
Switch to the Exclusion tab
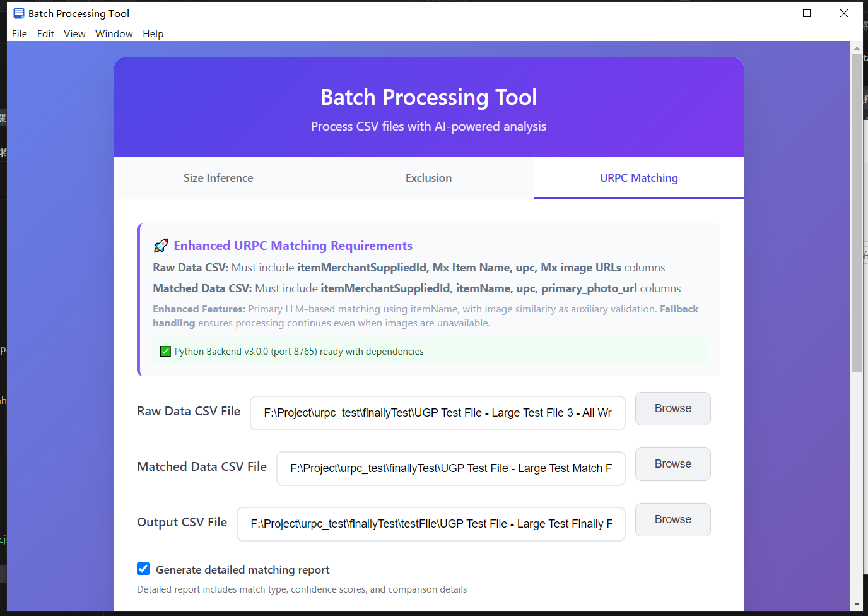pos(428,177)
